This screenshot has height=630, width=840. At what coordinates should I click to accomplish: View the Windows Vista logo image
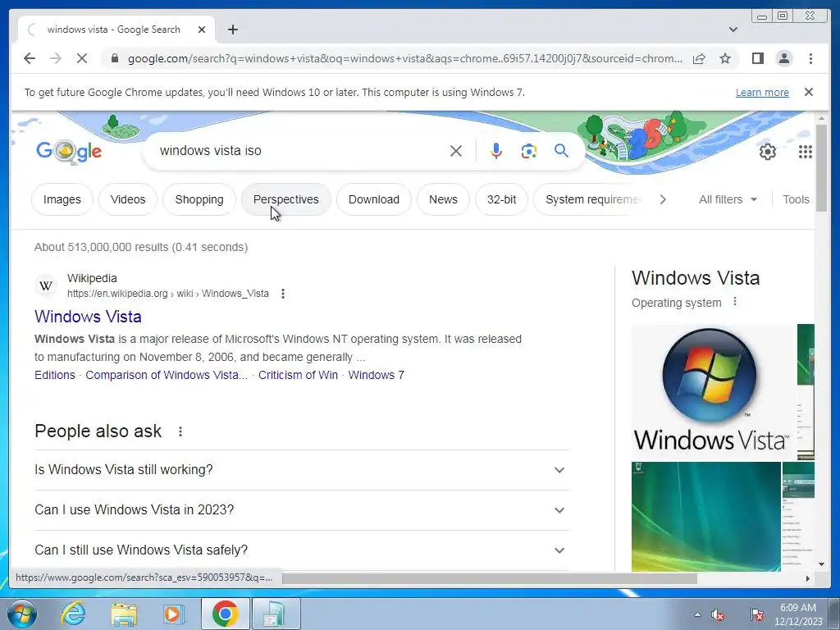click(x=713, y=391)
